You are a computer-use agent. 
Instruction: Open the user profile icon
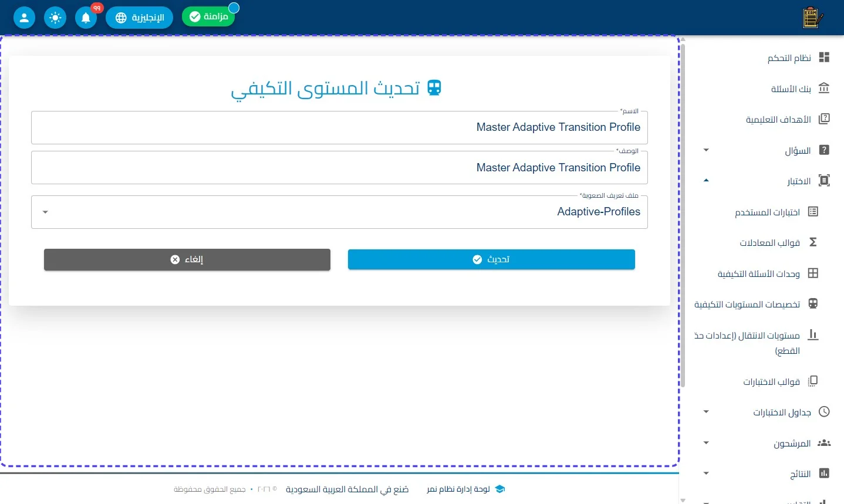coord(24,18)
